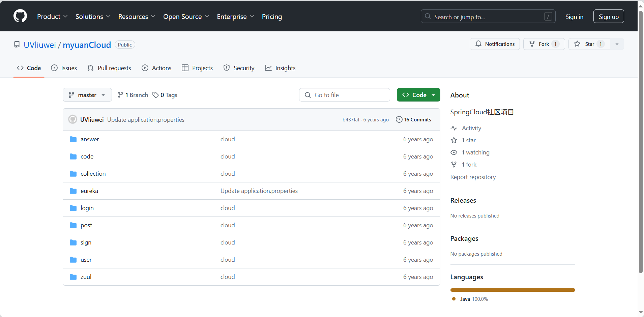Click the Sign in link
The width and height of the screenshot is (644, 317).
[574, 17]
